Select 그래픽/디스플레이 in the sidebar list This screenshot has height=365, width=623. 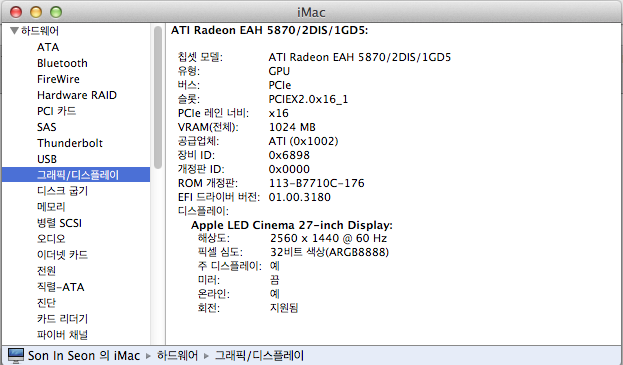coord(76,175)
